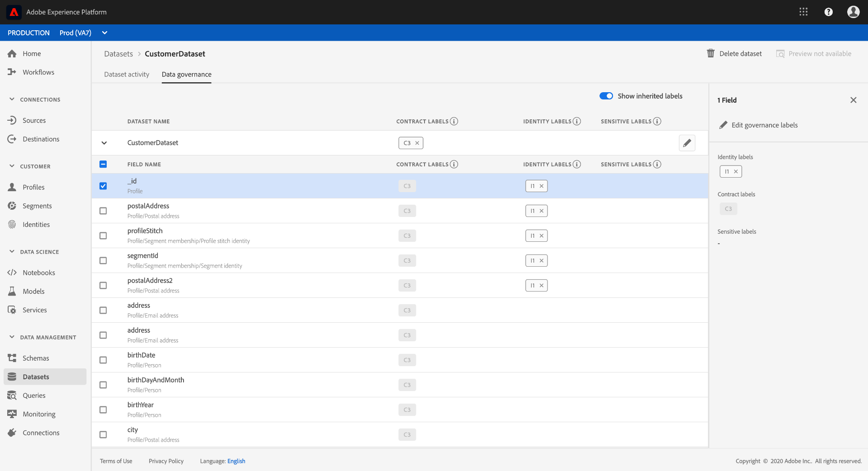Click info icon beside dataset Contract Labels

coord(454,122)
